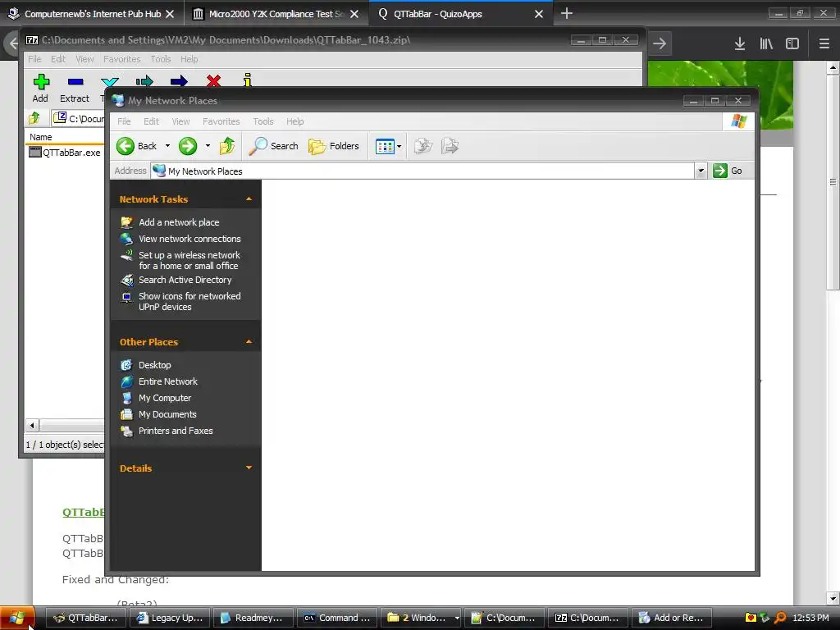The width and height of the screenshot is (840, 630).
Task: Open the grouped 2 Windows taskbar dropdown
Action: tap(456, 618)
